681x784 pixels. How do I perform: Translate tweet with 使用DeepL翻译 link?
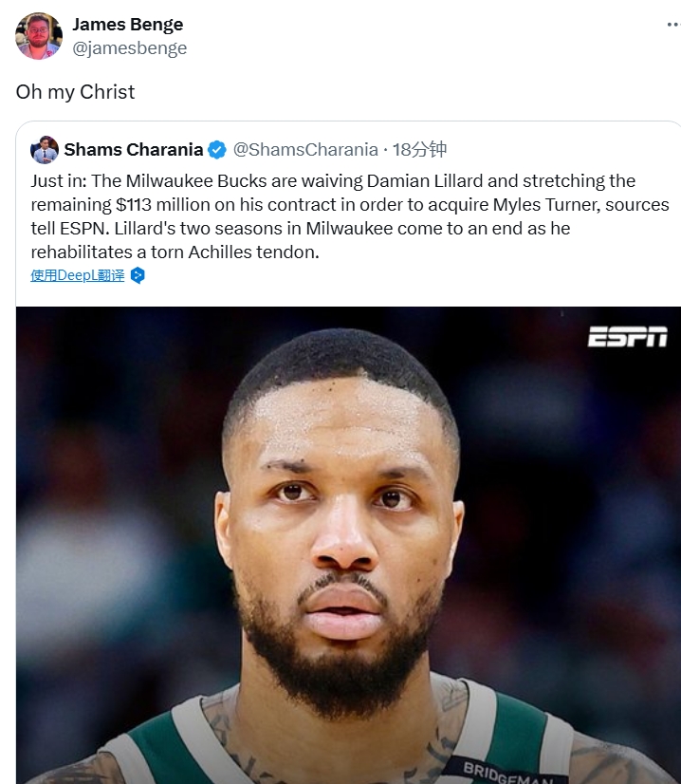coord(78,275)
